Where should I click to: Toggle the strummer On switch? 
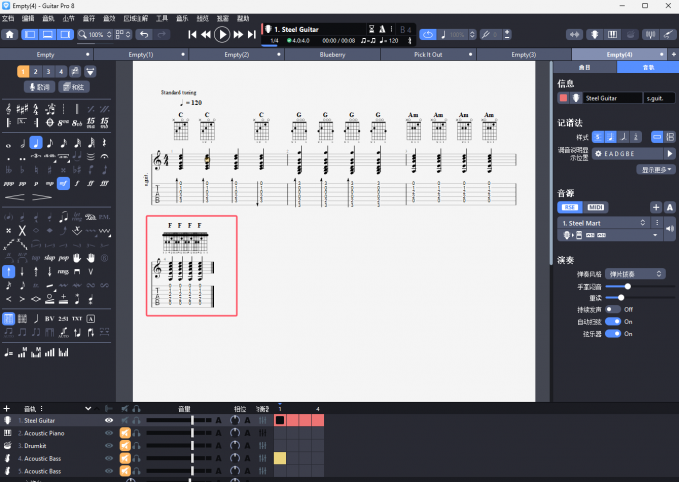click(611, 334)
